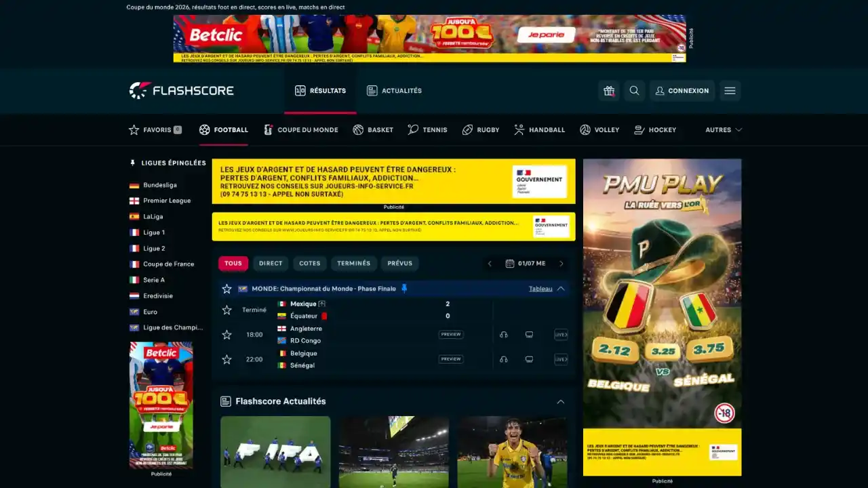Screen dimensions: 868x488
Task: Select the Football sport
Action: (224, 129)
